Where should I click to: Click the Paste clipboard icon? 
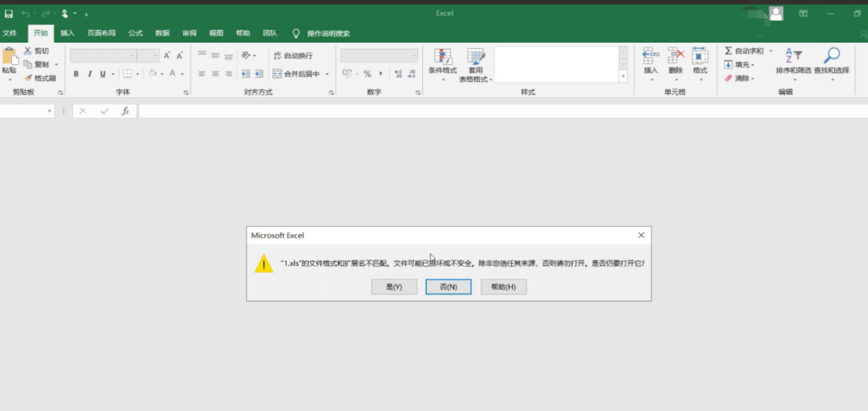[x=10, y=56]
